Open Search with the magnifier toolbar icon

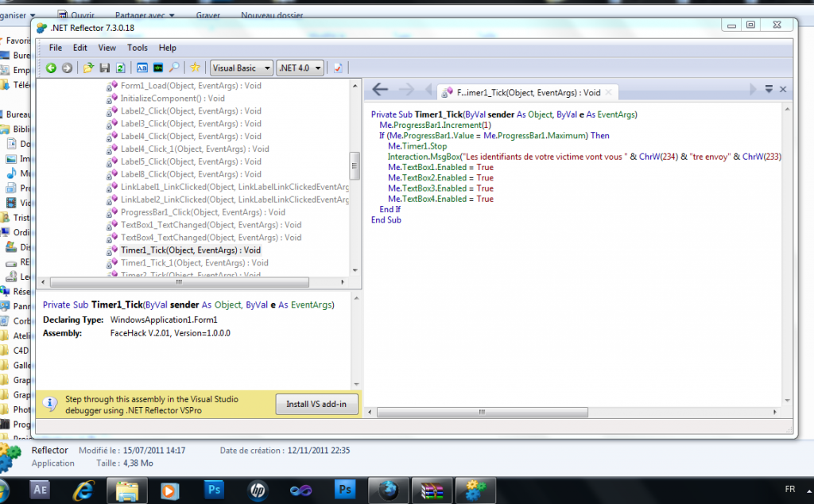[174, 68]
